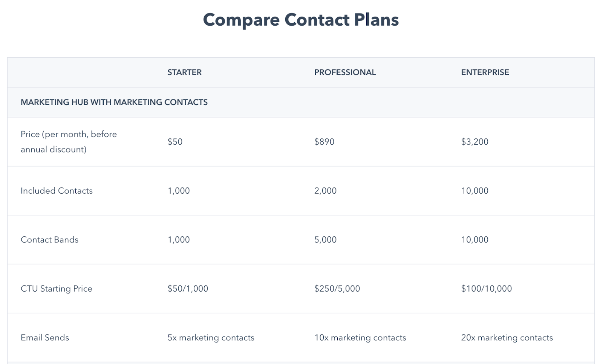Click the Email Sends row label
Screen dimensions: 603x364
coord(45,338)
